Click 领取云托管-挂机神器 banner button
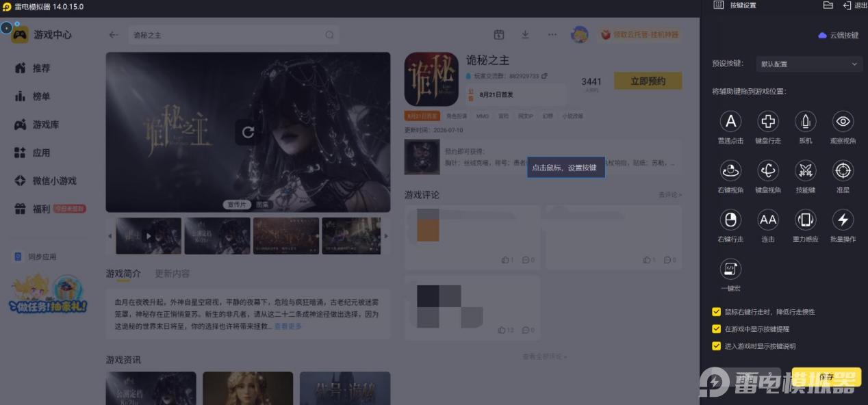 pyautogui.click(x=639, y=35)
